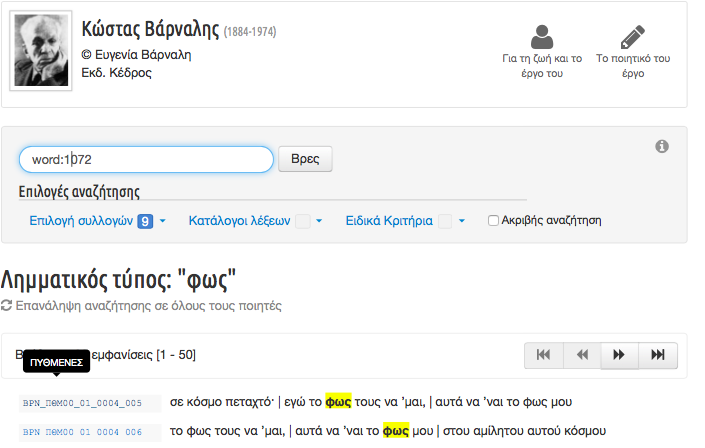The width and height of the screenshot is (705, 448).
Task: Open the person icon for life and work
Action: click(542, 37)
